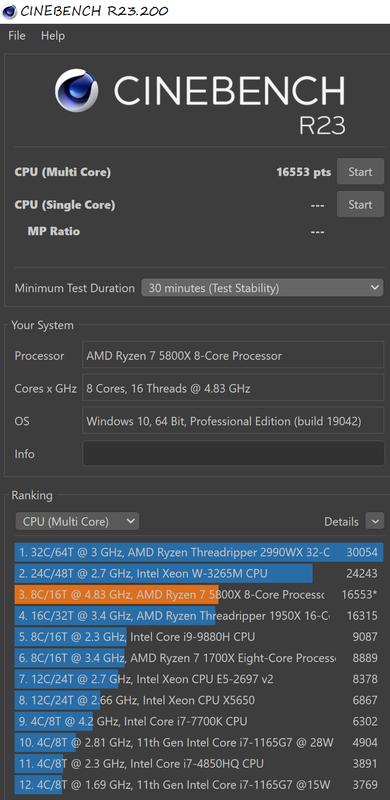Click the CPU (Multi Core) label
390x800 pixels.
[62, 172]
